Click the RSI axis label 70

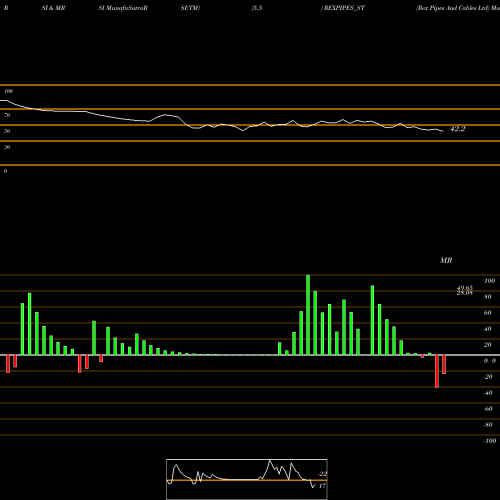point(7,115)
